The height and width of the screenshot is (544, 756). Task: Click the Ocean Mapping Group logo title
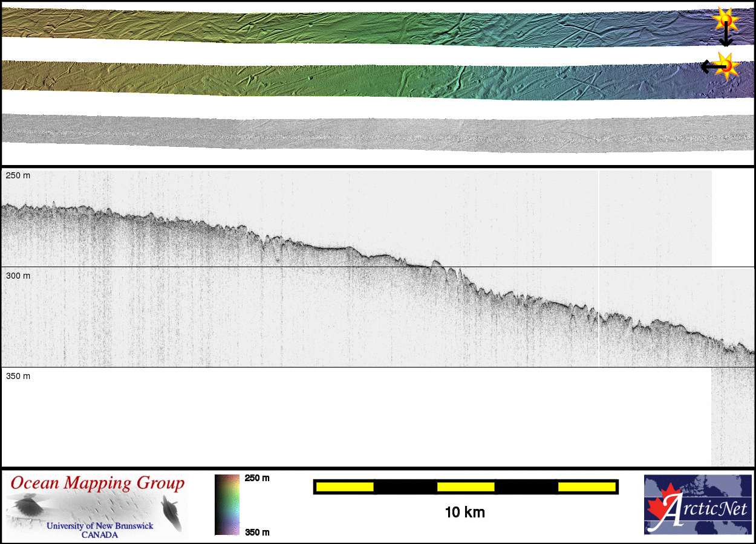[x=97, y=484]
